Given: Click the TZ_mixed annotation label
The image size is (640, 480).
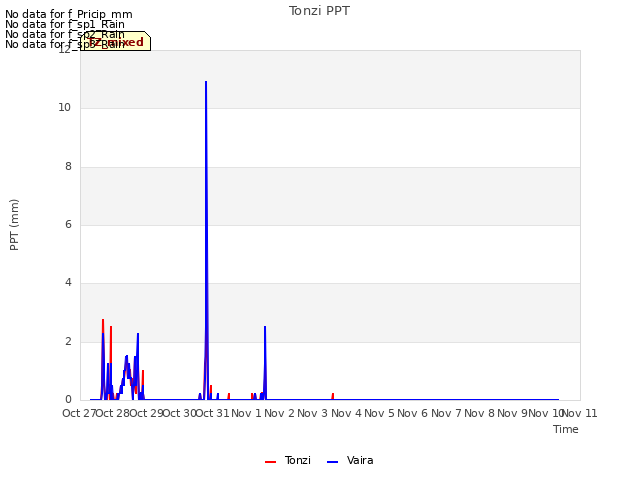Looking at the screenshot, I should tap(116, 42).
